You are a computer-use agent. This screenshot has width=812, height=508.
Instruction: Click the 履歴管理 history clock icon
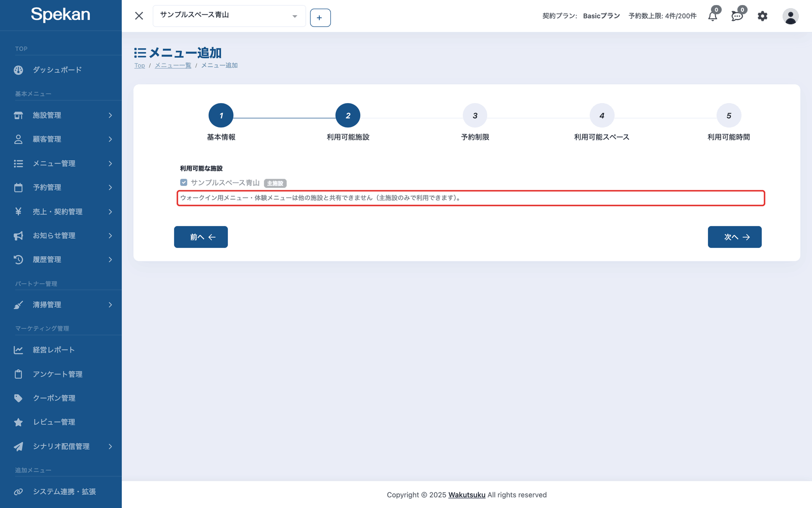tap(18, 260)
